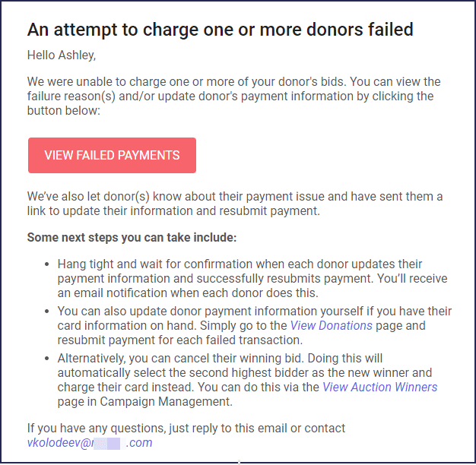This screenshot has width=476, height=465.
Task: Select the "Hello Ashley," greeting line
Action: tap(62, 55)
